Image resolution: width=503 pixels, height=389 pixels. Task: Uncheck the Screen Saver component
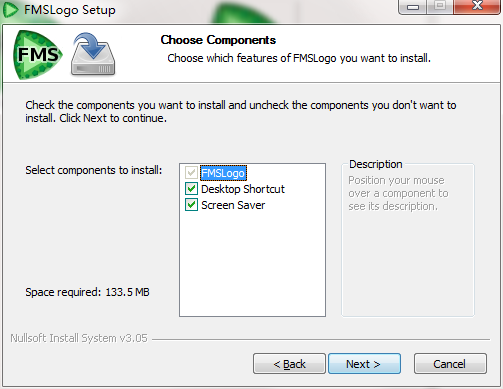(x=191, y=205)
